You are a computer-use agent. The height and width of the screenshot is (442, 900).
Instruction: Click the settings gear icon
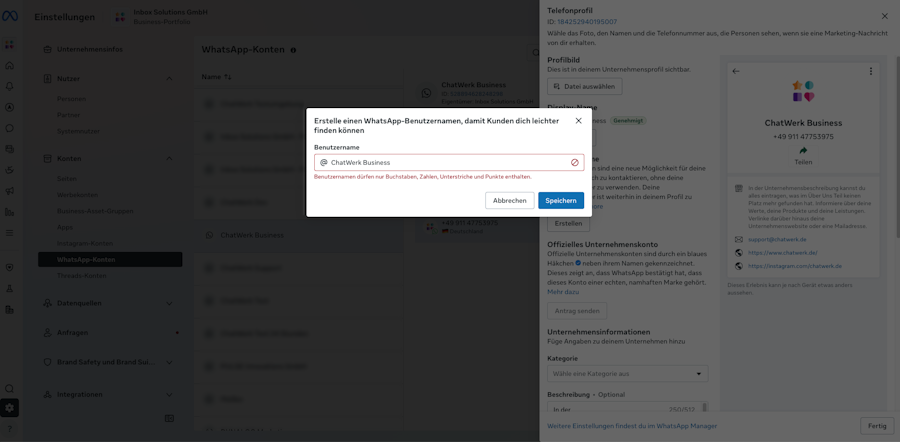click(9, 408)
